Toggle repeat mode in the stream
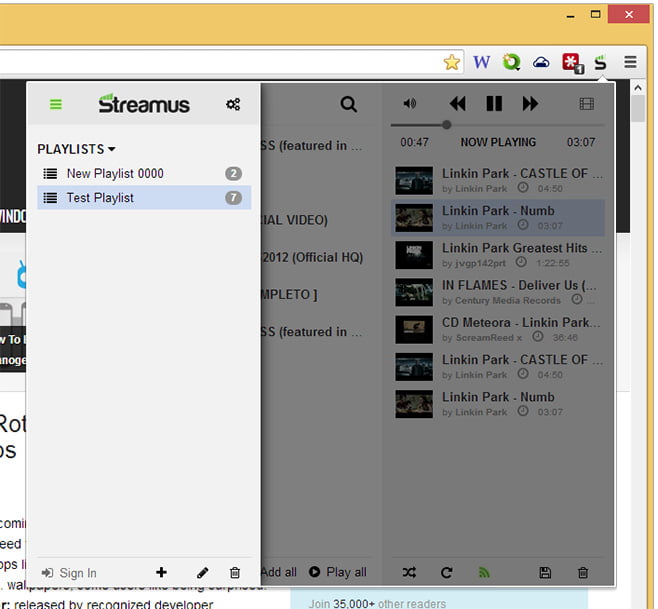The image size is (658, 609). [446, 573]
